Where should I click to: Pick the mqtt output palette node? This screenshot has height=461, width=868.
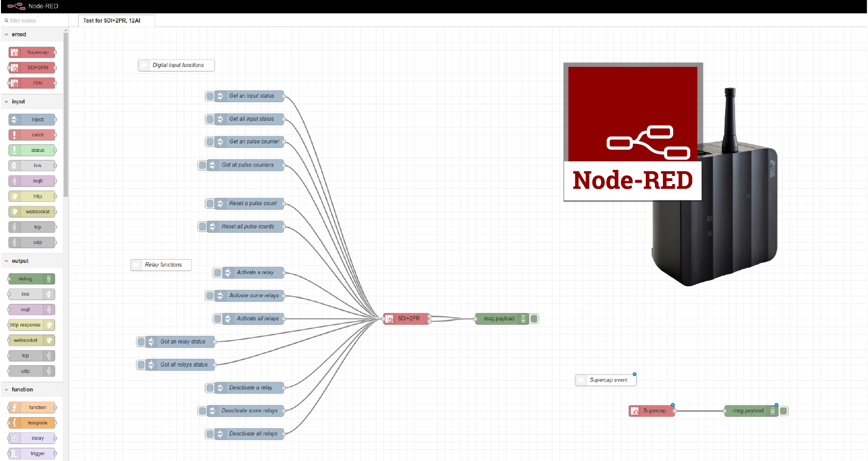[31, 310]
